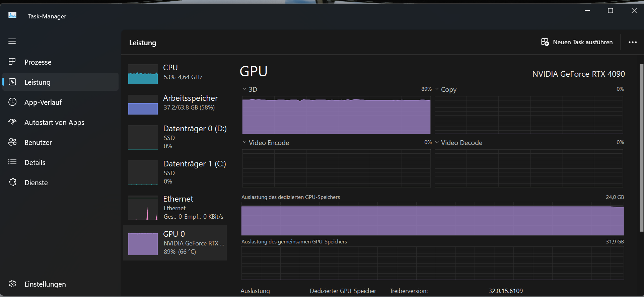Click the Dienste puzzle icon
The image size is (644, 297).
(x=12, y=182)
